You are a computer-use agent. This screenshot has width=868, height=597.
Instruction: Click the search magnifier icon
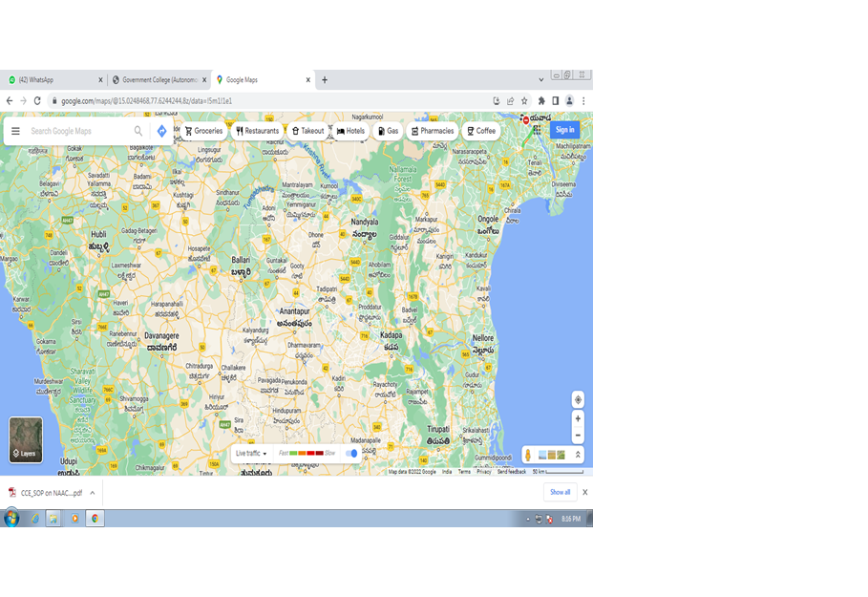pyautogui.click(x=138, y=131)
